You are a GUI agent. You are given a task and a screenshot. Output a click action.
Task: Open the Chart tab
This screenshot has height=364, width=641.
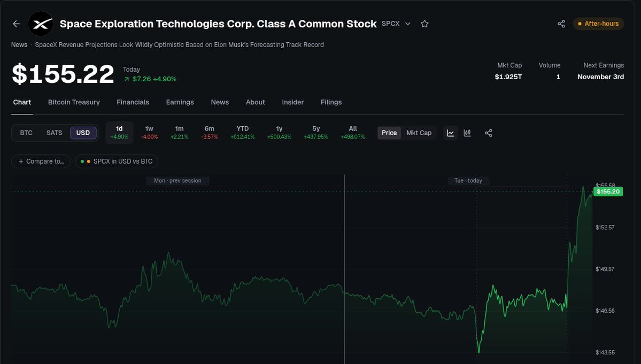point(22,102)
